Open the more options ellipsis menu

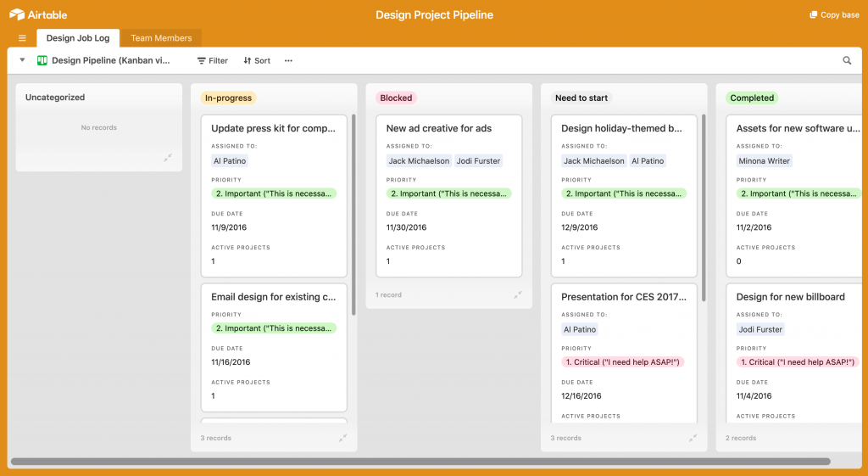click(288, 61)
